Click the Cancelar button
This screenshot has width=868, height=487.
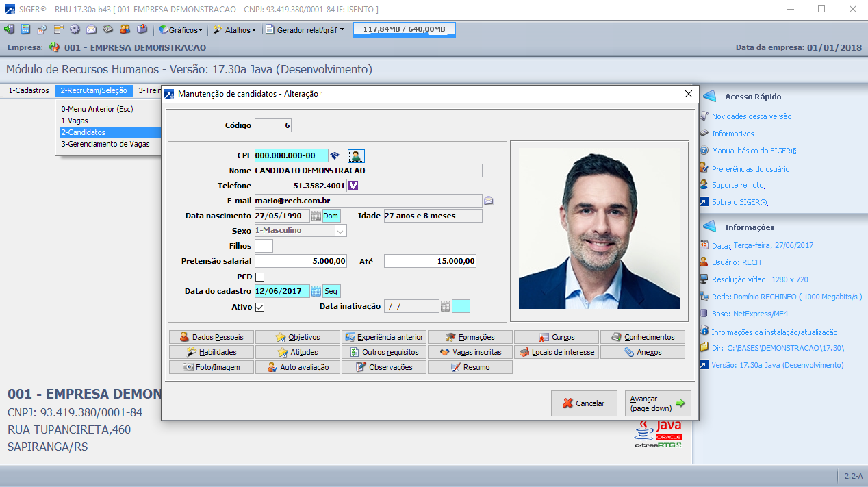tap(584, 403)
